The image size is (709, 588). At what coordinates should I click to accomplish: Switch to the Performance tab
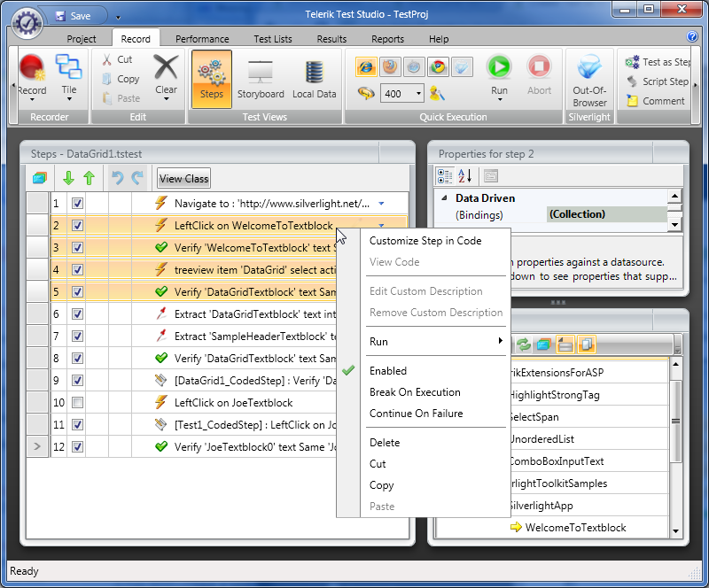pos(202,39)
